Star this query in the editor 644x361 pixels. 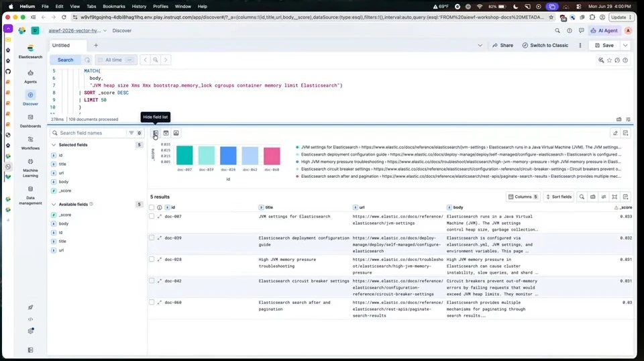coord(610,60)
